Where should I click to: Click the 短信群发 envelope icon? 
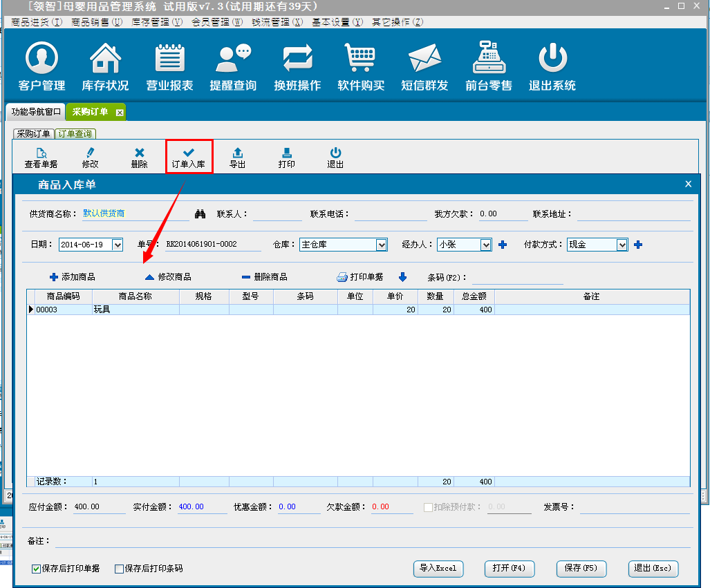[424, 59]
